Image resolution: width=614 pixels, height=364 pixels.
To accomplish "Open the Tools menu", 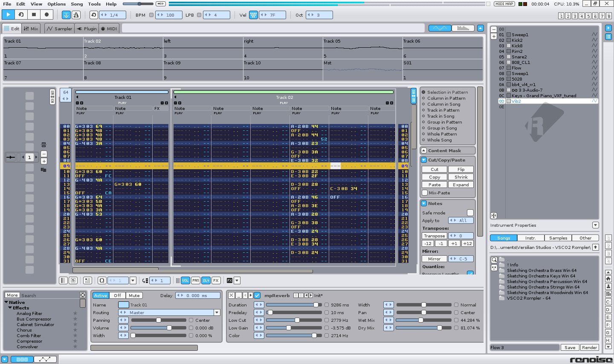I will 94,4.
